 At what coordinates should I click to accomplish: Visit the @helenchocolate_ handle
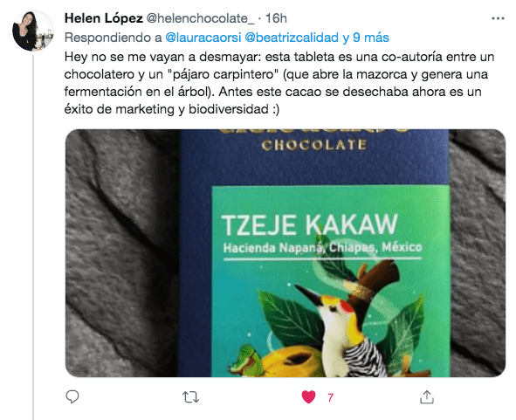pos(200,18)
